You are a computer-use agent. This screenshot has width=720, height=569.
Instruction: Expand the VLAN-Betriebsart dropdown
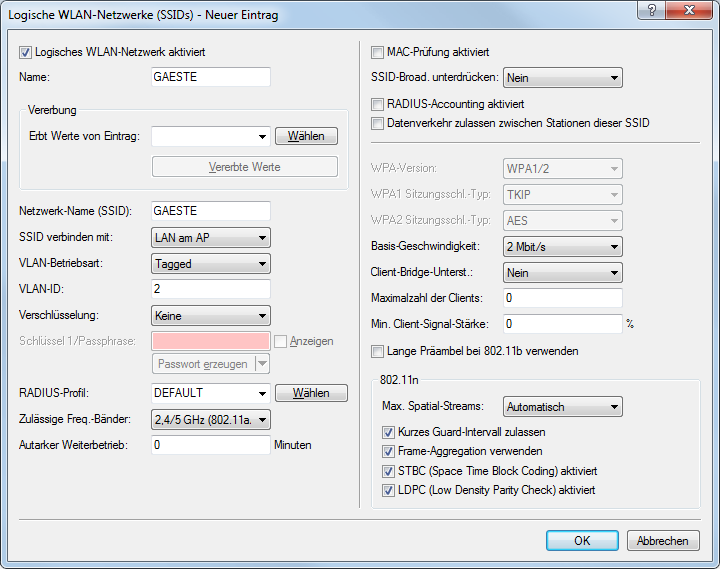[x=211, y=263]
